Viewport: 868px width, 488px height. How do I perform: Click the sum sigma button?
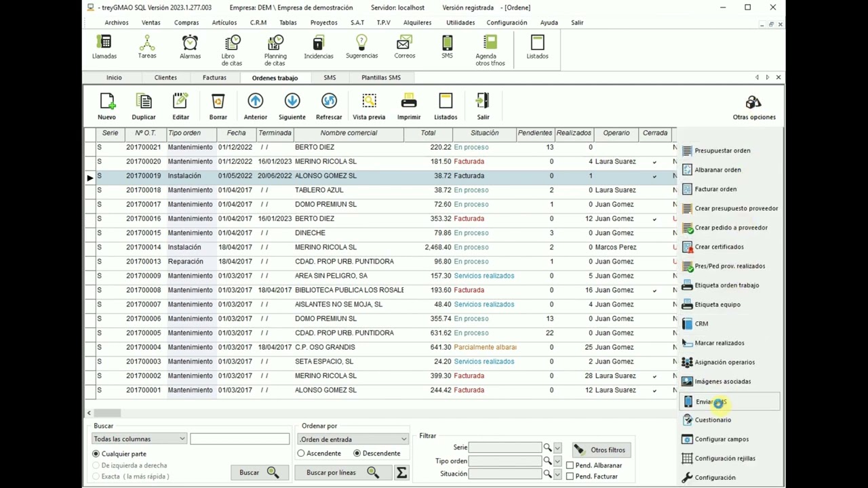coord(401,472)
